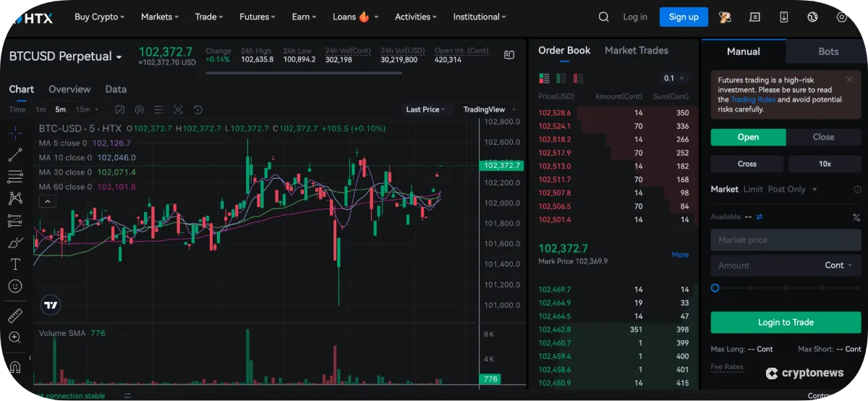Open the Amount unit Cont dropdown
The image size is (868, 401).
pos(839,265)
